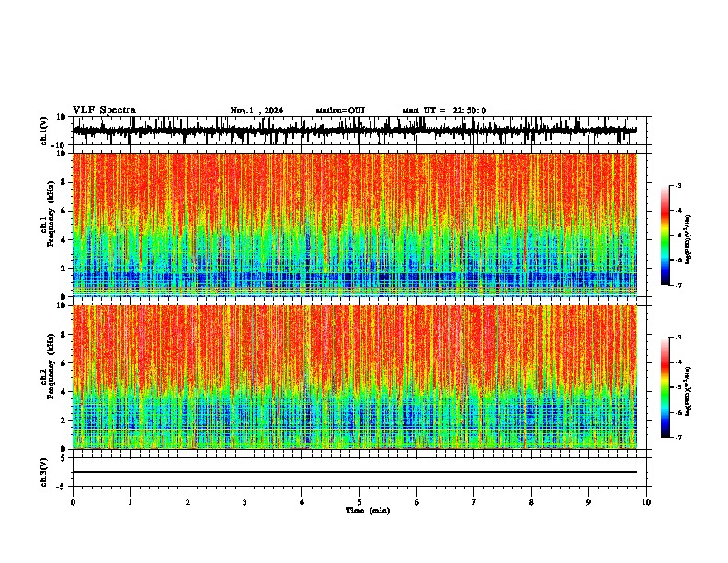Image resolution: width=728 pixels, height=563 pixels.
Task: Click the ch.2 color bar "-7" bottom value
Action: click(678, 437)
